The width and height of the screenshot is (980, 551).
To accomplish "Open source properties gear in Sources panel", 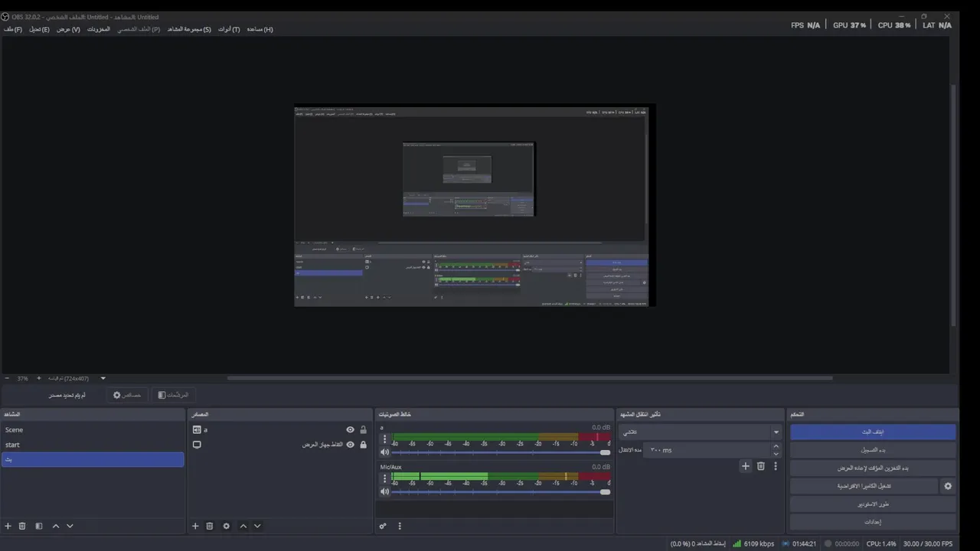I will (x=226, y=526).
